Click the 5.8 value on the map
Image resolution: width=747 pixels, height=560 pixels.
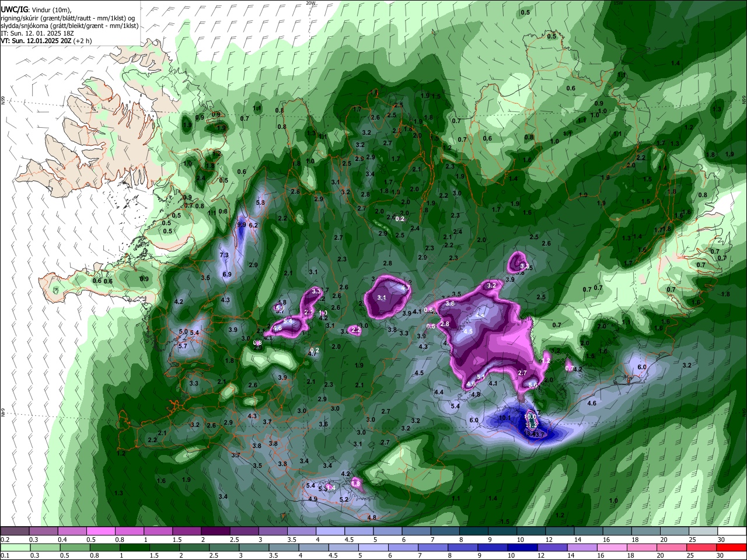tap(260, 202)
